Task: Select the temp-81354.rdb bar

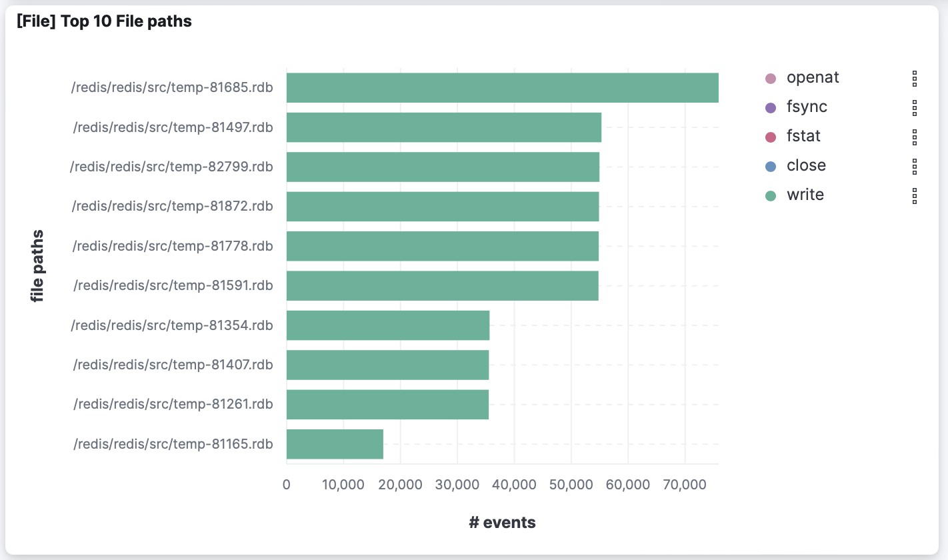Action: [x=387, y=325]
